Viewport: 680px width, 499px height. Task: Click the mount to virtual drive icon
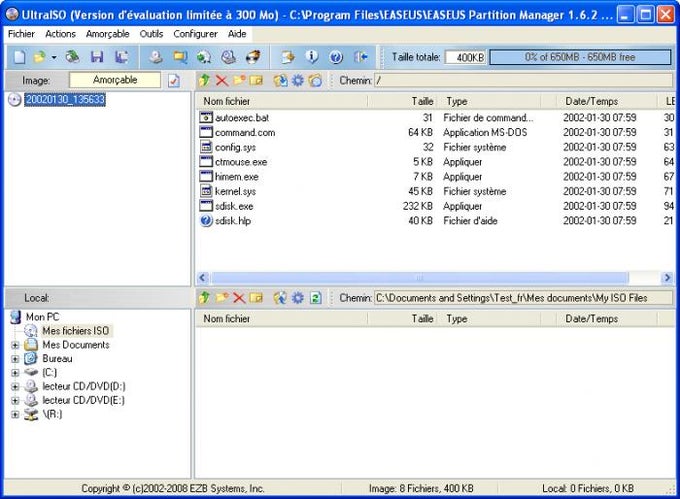point(229,57)
